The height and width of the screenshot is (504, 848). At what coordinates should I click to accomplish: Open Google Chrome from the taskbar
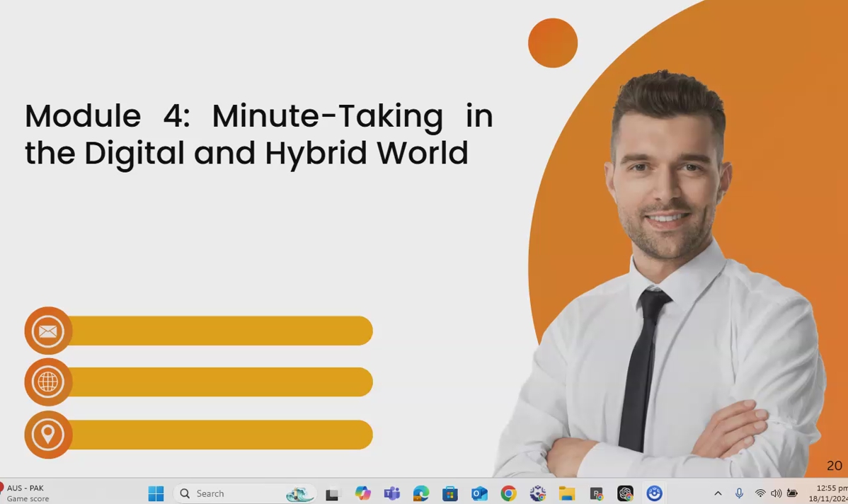[508, 493]
